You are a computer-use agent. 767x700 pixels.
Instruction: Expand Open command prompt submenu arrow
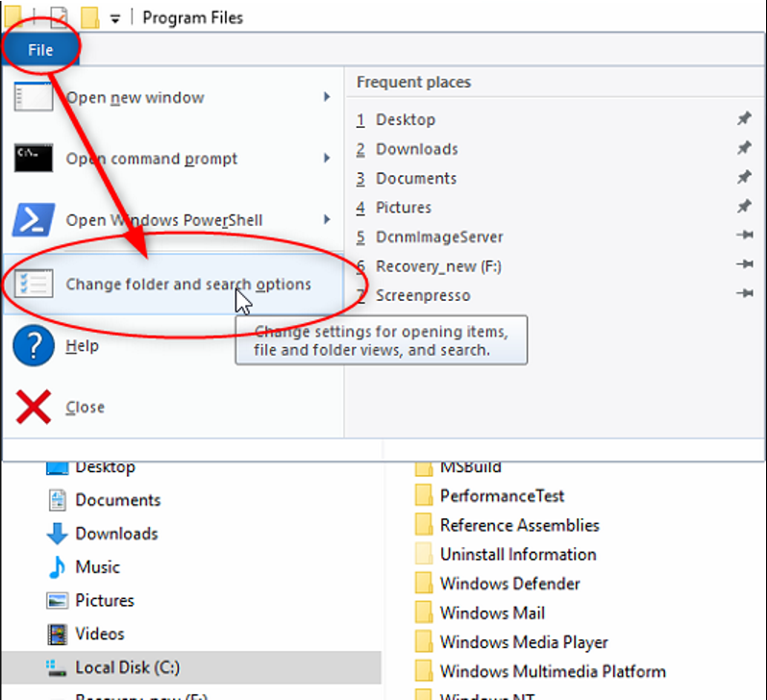coord(327,159)
